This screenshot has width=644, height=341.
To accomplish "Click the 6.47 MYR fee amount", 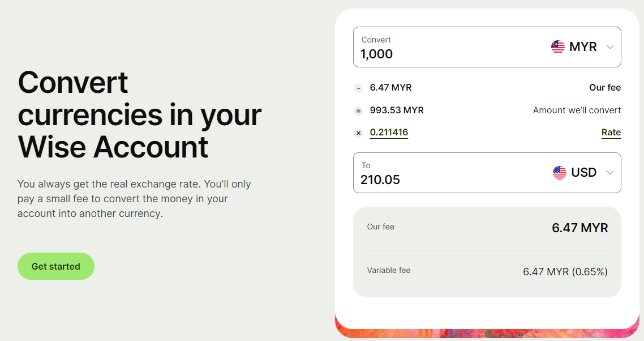I will (390, 88).
